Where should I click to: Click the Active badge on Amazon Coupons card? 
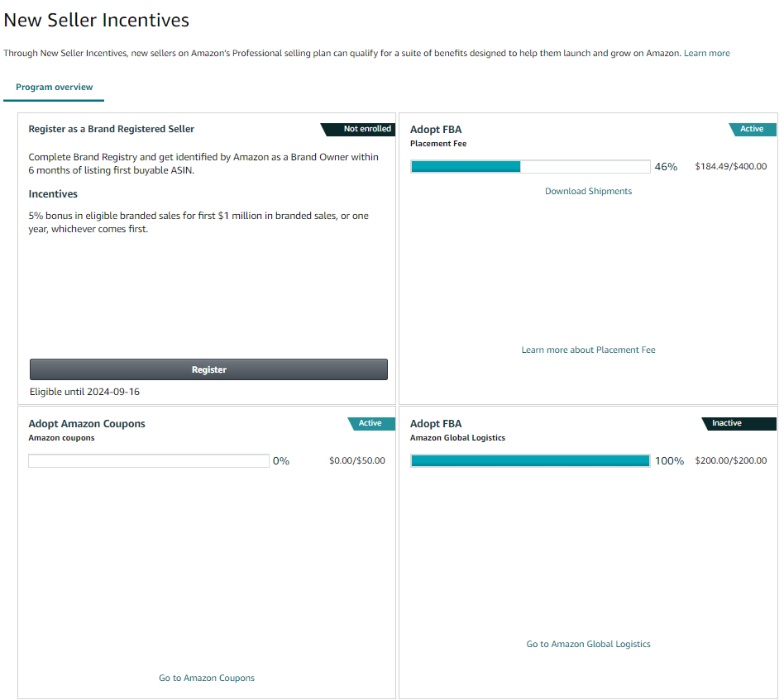coord(371,423)
